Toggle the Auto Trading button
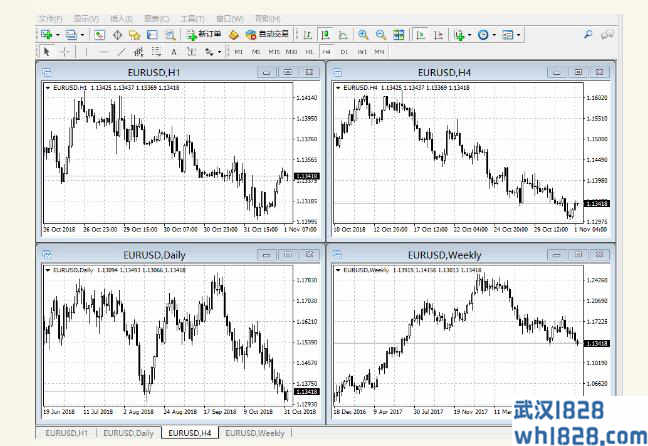Image resolution: width=648 pixels, height=446 pixels. click(x=267, y=34)
